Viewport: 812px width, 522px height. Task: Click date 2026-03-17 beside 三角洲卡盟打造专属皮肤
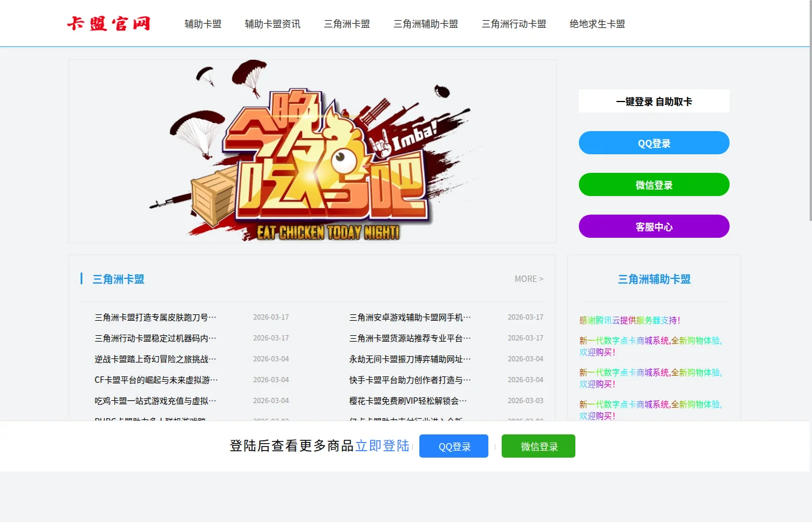point(271,317)
